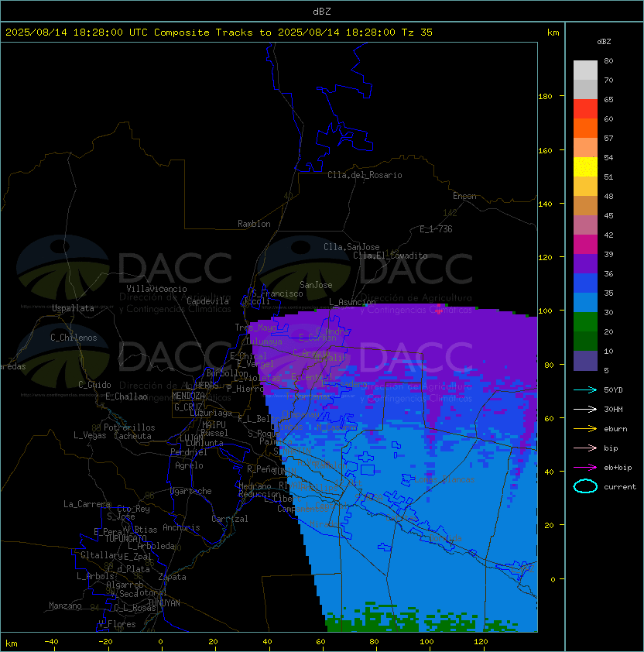Click the E_1-736 label on map
The width and height of the screenshot is (644, 652).
(x=436, y=229)
